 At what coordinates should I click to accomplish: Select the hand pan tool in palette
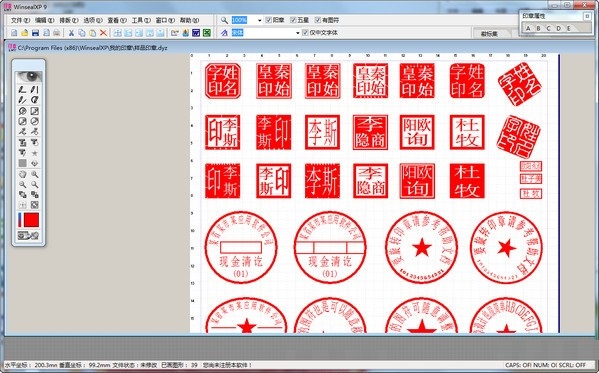click(23, 174)
